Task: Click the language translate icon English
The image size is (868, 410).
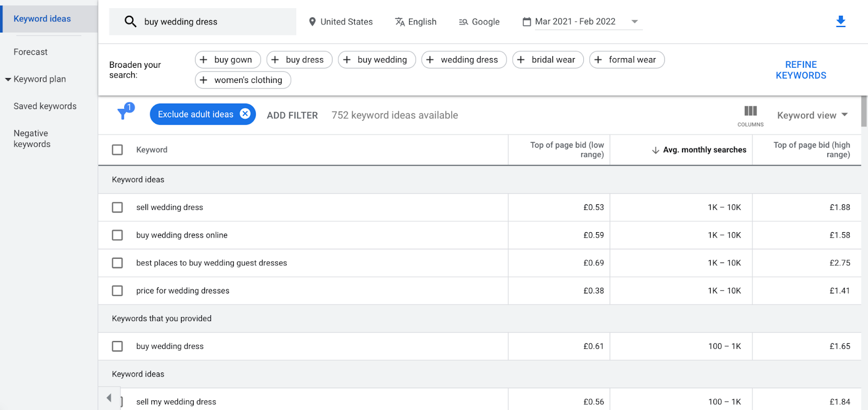Action: coord(400,22)
